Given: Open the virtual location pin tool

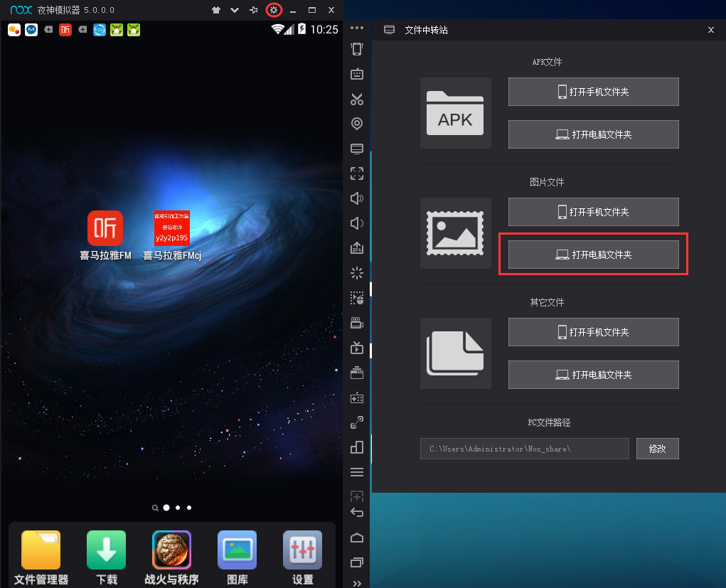Looking at the screenshot, I should pos(357,124).
